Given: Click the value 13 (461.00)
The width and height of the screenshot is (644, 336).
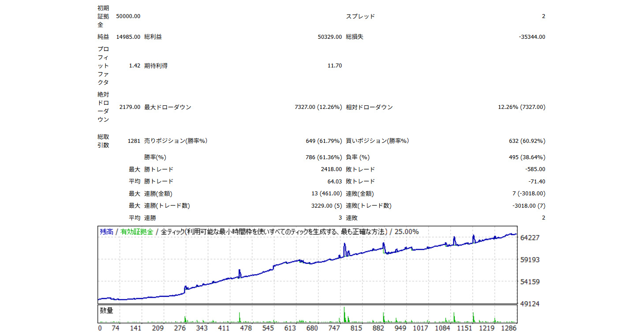Looking at the screenshot, I should (x=326, y=194).
